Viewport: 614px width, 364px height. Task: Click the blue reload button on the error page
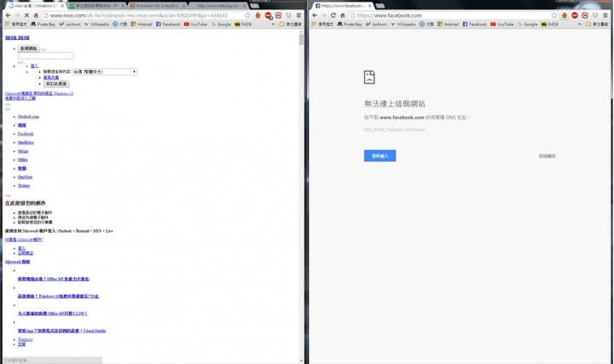379,156
